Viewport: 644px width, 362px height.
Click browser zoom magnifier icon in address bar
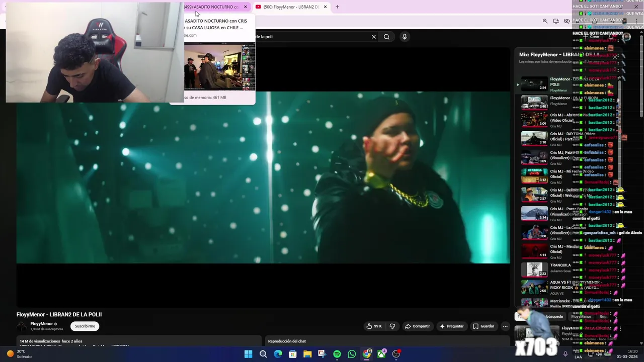(545, 21)
